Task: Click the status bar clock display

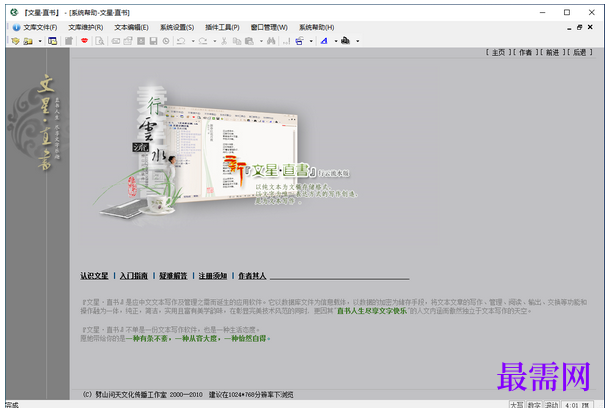Action: click(x=577, y=405)
